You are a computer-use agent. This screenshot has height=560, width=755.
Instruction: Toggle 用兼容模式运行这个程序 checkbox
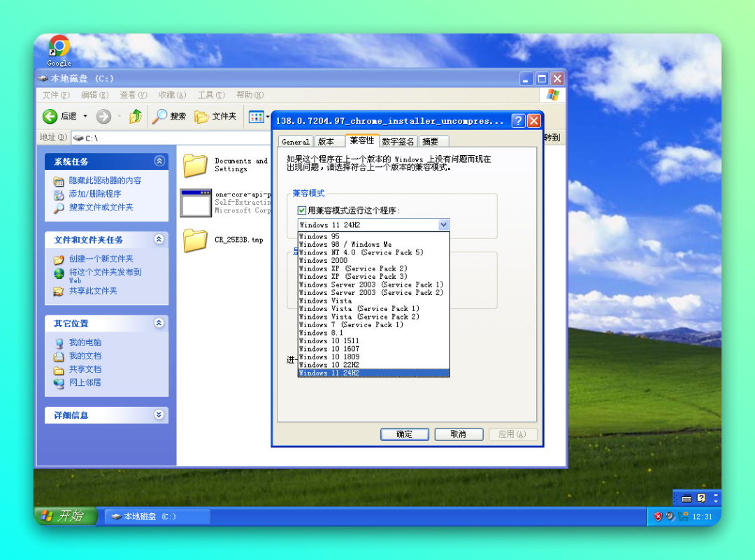click(301, 210)
